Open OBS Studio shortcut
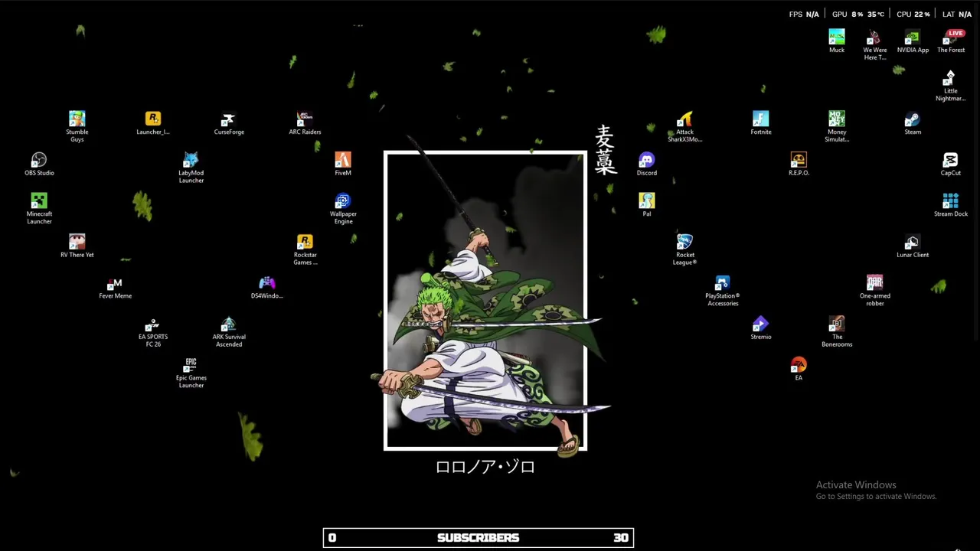 tap(39, 164)
